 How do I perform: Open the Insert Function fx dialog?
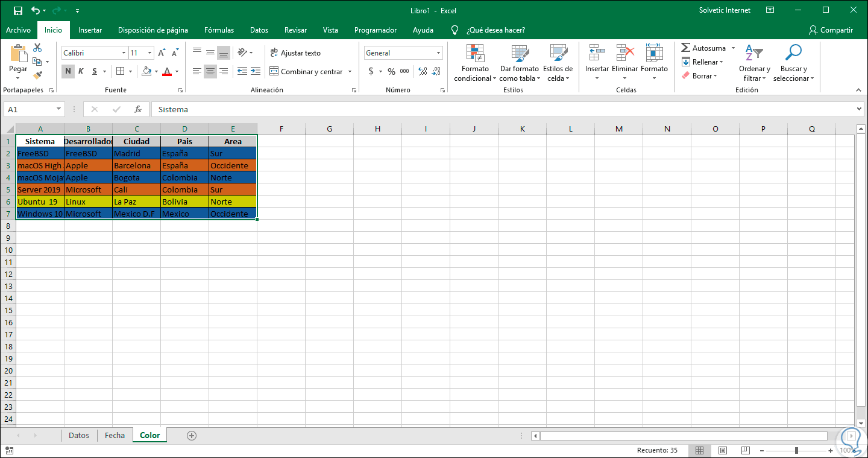tap(138, 109)
